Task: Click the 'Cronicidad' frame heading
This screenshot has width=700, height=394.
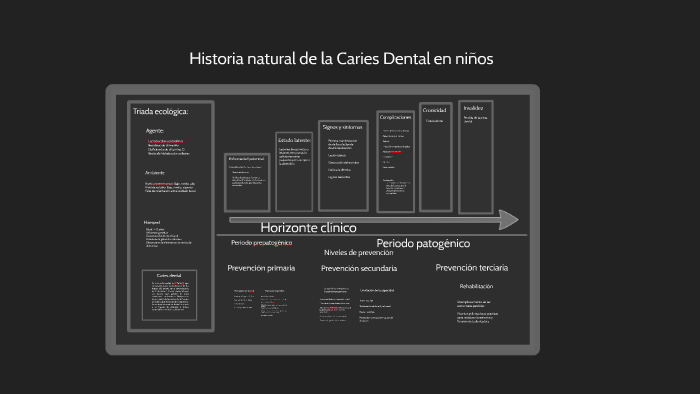Action: point(434,110)
